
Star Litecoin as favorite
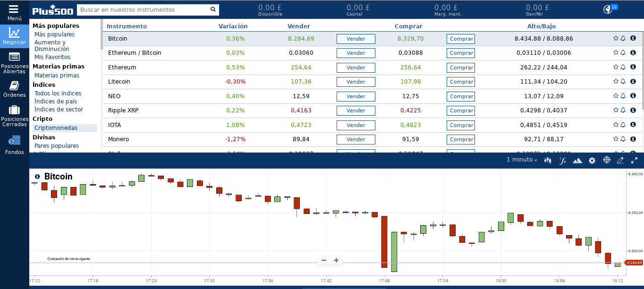tap(616, 81)
